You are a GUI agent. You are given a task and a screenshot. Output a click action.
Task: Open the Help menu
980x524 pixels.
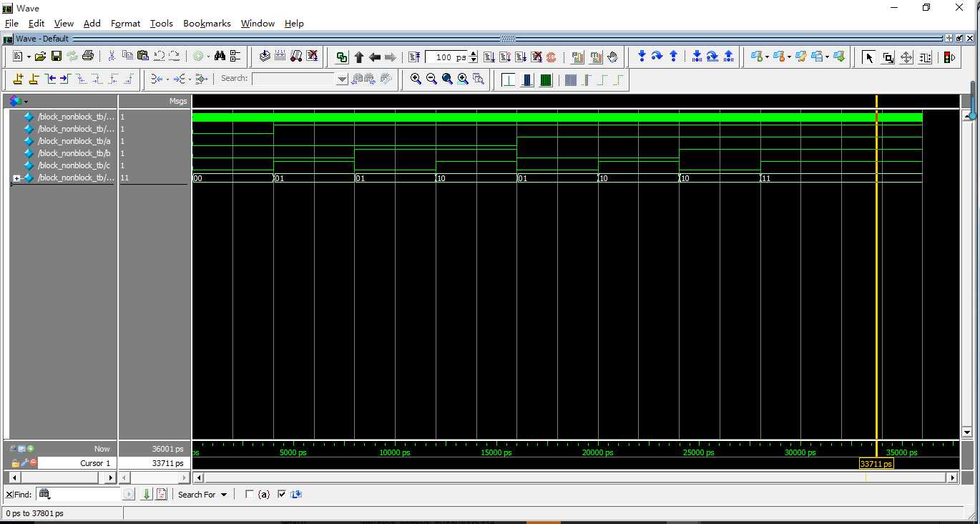click(x=294, y=23)
